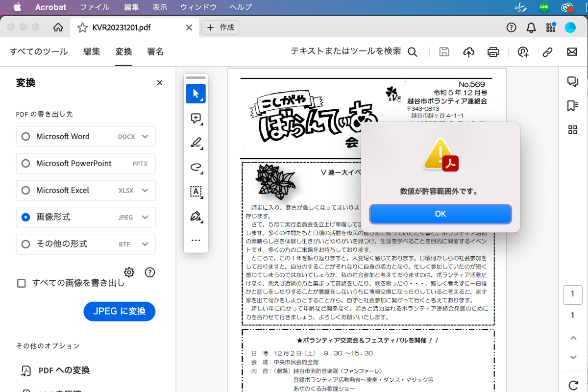Open the comments panel icon
Screen dimensions: 588x392
pyautogui.click(x=572, y=81)
